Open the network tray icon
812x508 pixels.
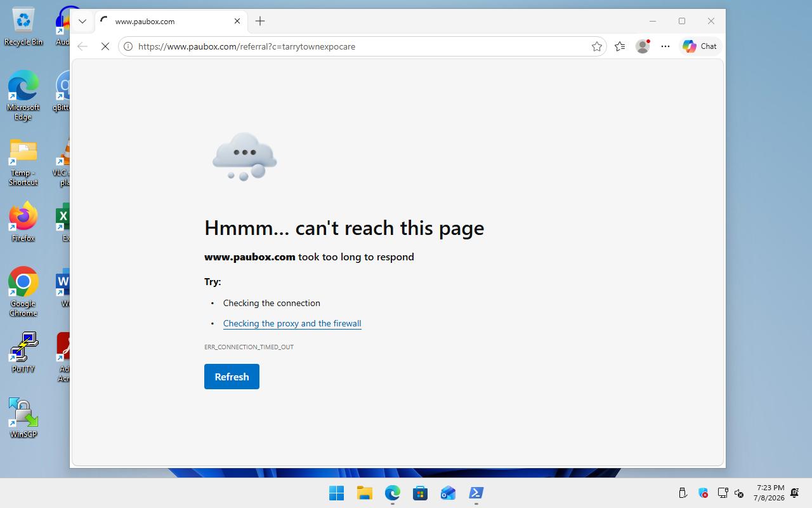[x=723, y=493]
